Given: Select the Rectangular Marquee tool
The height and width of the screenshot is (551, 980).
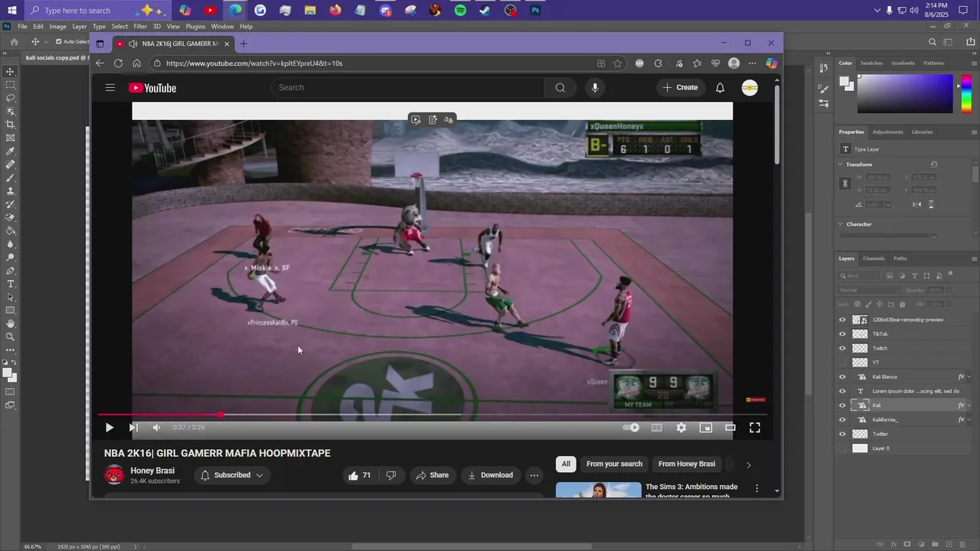Looking at the screenshot, I should point(10,85).
